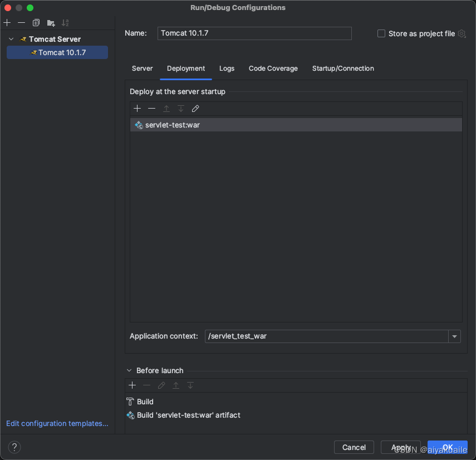Move before launch task up
476x460 pixels.
coord(176,385)
